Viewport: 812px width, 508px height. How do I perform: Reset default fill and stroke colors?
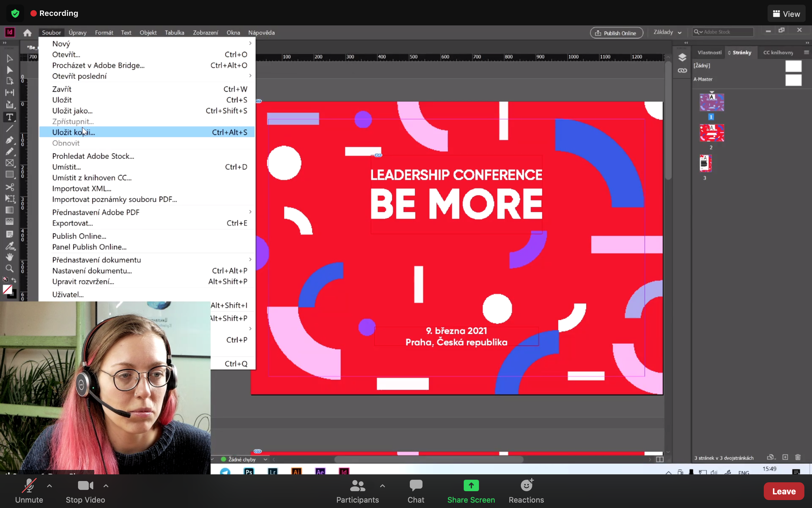pyautogui.click(x=5, y=279)
